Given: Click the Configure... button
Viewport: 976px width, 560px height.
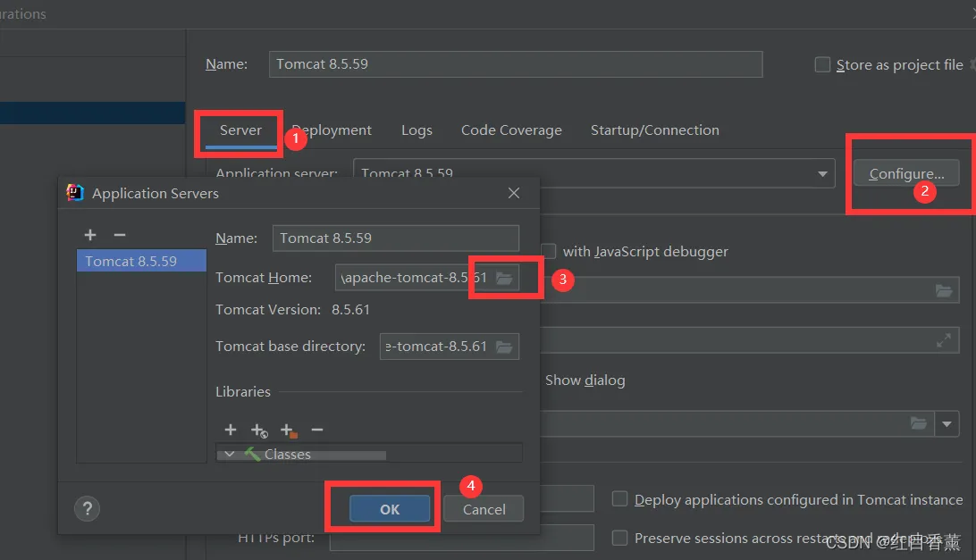Looking at the screenshot, I should 906,173.
